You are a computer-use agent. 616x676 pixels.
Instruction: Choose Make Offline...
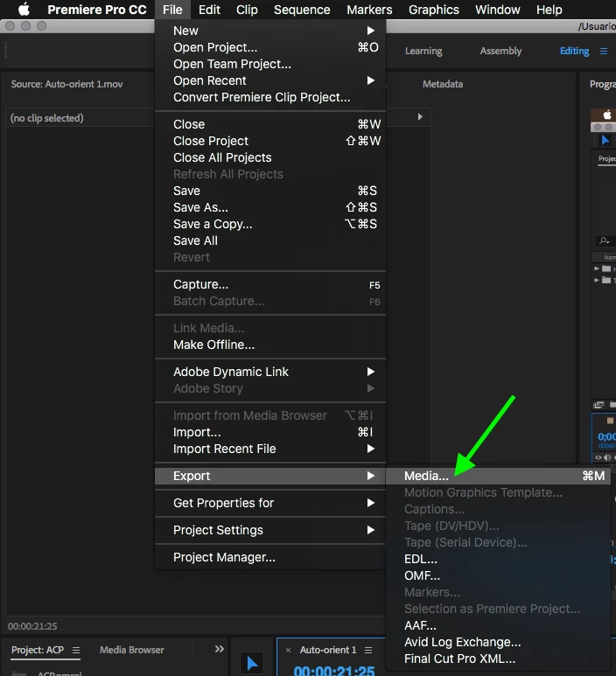[x=270, y=345]
